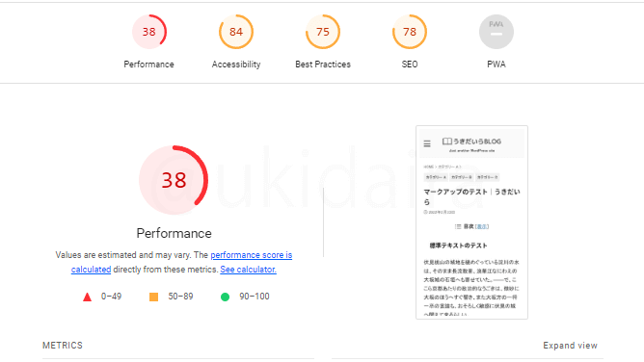The height and width of the screenshot is (362, 644).
Task: Open the page screenshot thumbnail
Action: [x=471, y=222]
